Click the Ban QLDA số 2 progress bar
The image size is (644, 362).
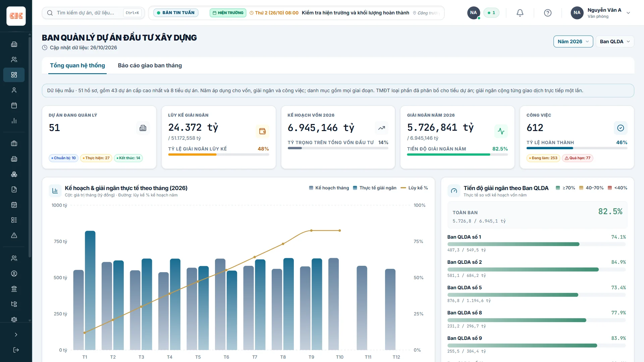point(537,269)
